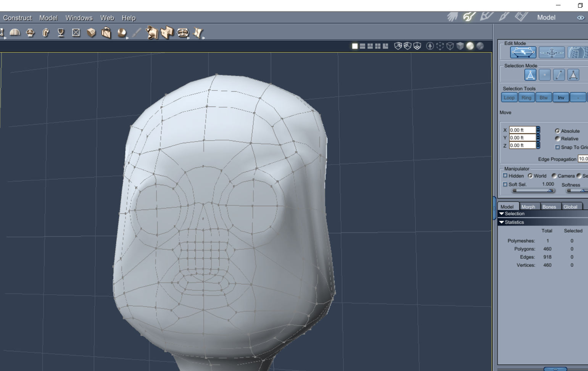Screen dimensions: 588x371
Task: Select the box with arrow tool
Action: [x=106, y=33]
